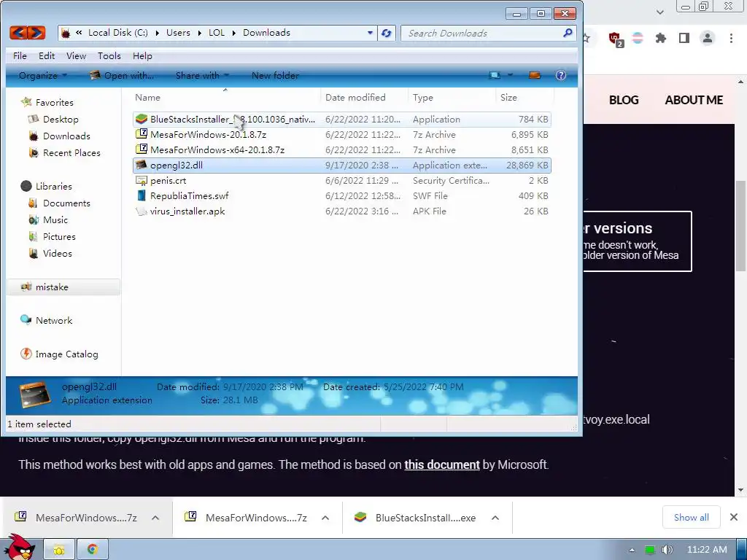Click the expand arrow after Local Disk (C:)
This screenshot has height=560, width=747.
[157, 33]
